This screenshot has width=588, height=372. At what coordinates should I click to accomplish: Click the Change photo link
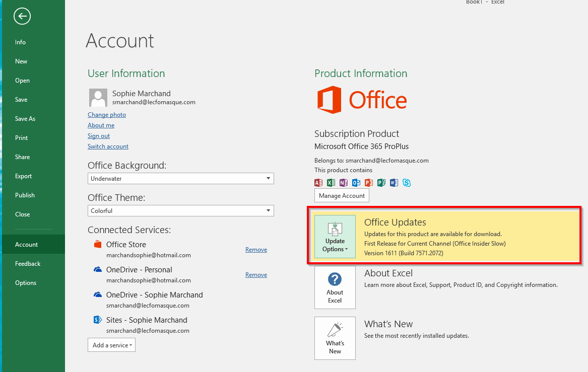click(x=107, y=115)
